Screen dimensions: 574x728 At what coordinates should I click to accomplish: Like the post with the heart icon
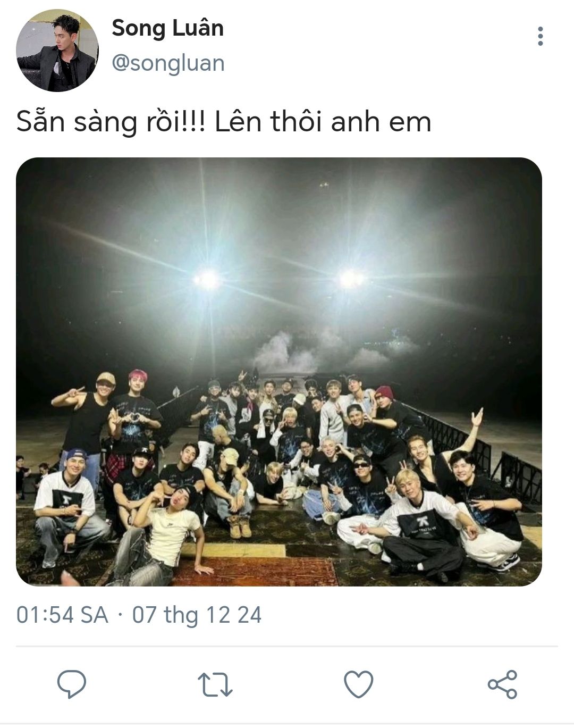[358, 684]
